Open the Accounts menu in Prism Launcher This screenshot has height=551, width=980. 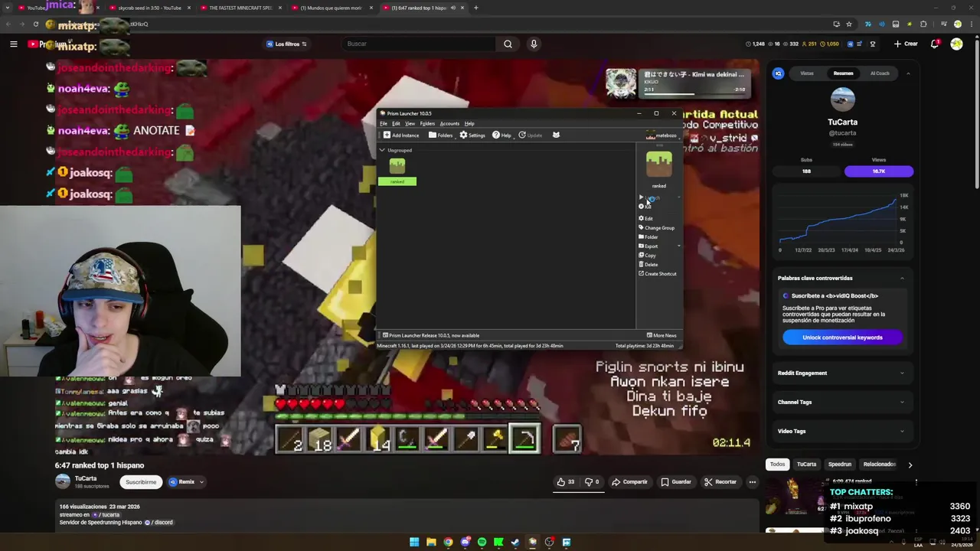[449, 124]
